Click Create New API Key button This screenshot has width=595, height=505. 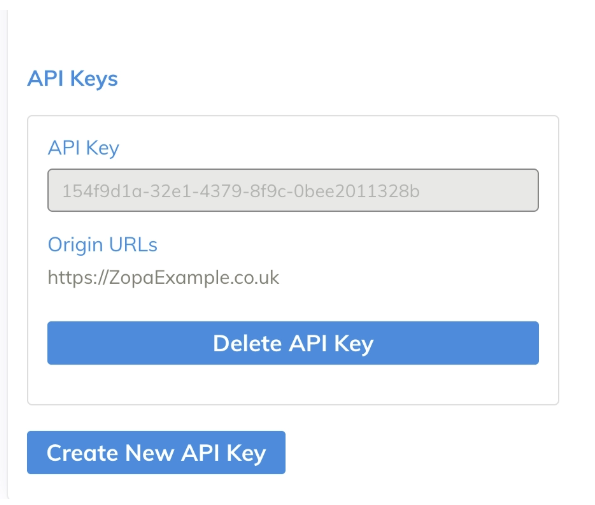[156, 452]
